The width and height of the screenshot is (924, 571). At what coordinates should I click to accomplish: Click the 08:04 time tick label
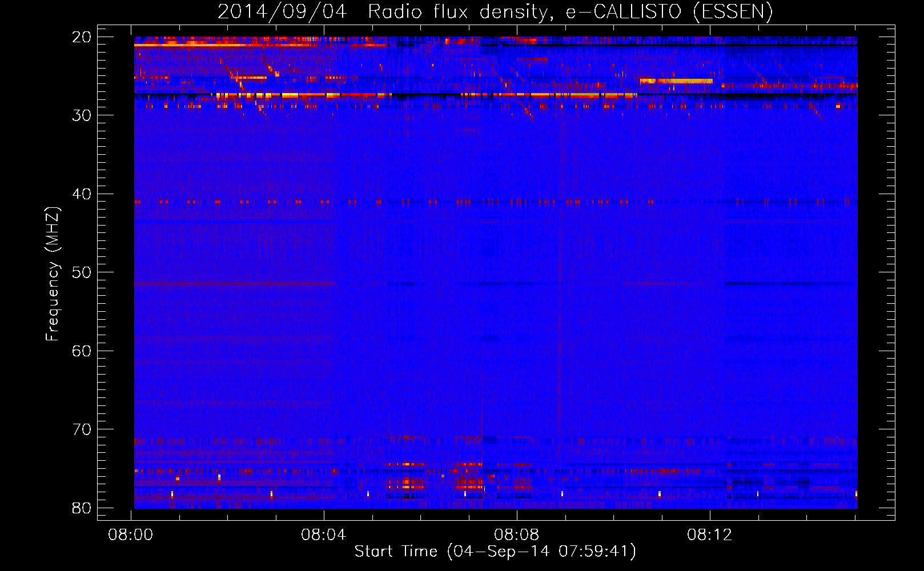(324, 535)
